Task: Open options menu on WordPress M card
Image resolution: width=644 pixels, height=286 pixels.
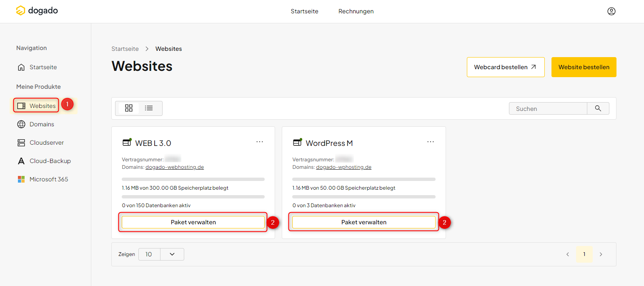Action: click(431, 142)
